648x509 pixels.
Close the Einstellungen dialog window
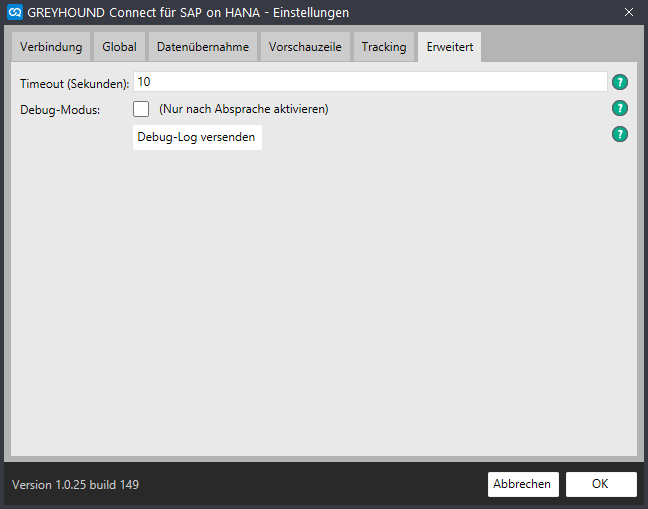coord(629,12)
